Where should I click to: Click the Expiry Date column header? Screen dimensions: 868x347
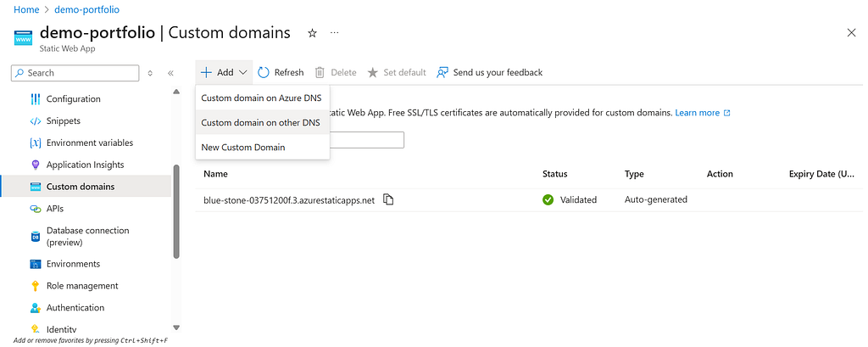tap(821, 173)
